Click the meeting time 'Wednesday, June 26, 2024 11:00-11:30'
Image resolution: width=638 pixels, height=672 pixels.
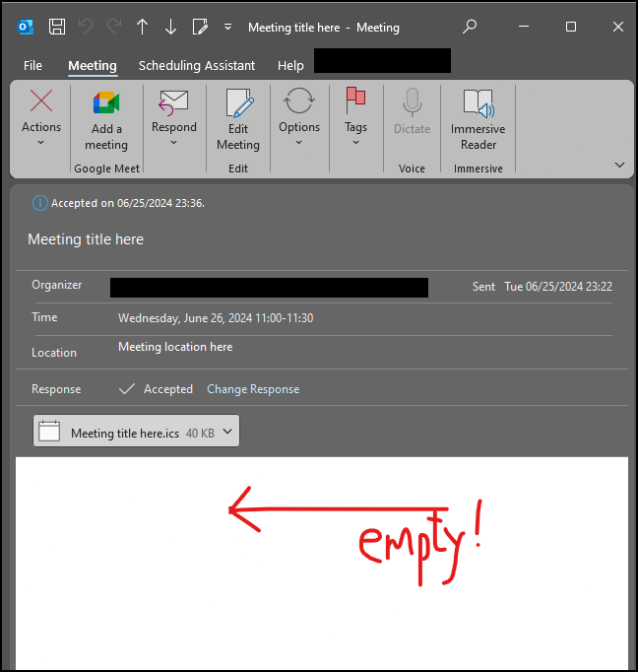[x=216, y=318]
